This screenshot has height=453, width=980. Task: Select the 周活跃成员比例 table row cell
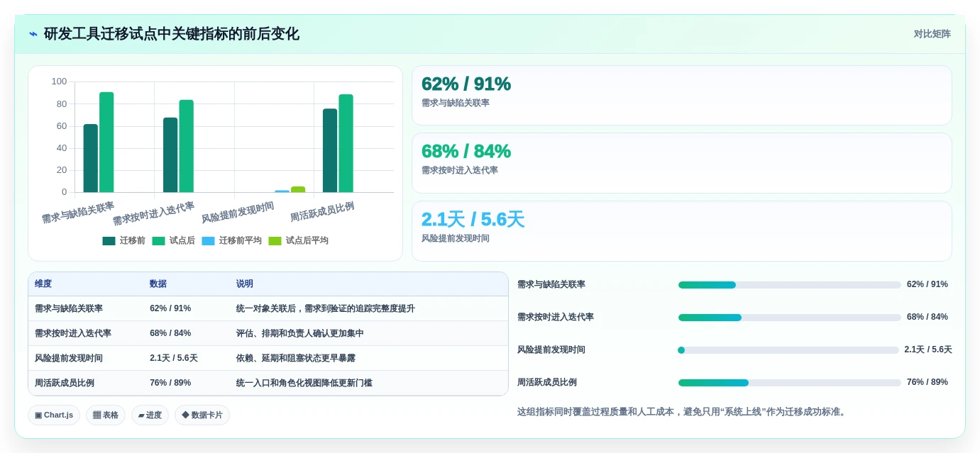[86, 383]
